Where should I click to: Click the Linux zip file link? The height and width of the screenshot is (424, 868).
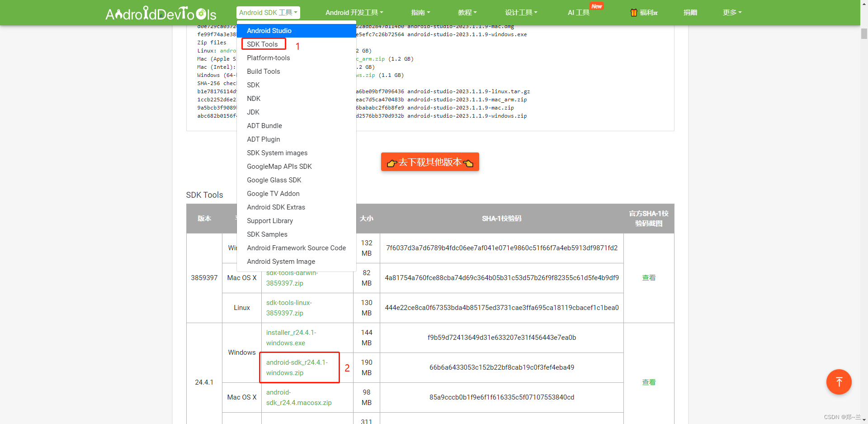(x=228, y=51)
